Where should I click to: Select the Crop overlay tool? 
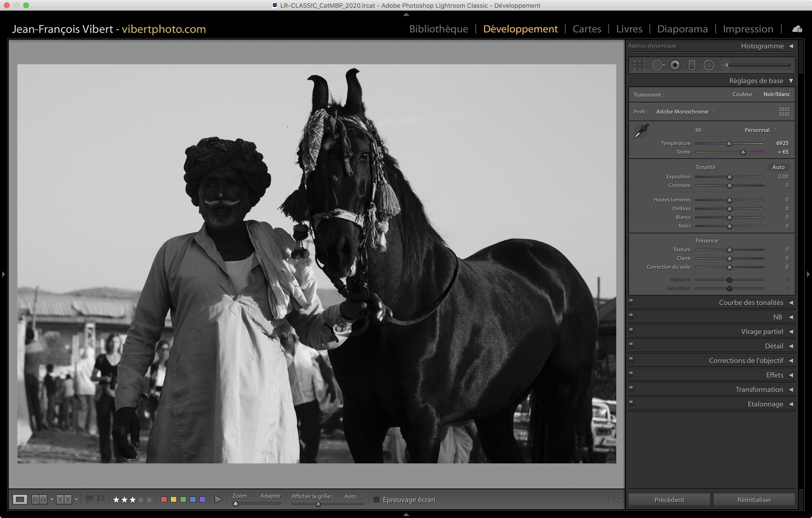[639, 65]
